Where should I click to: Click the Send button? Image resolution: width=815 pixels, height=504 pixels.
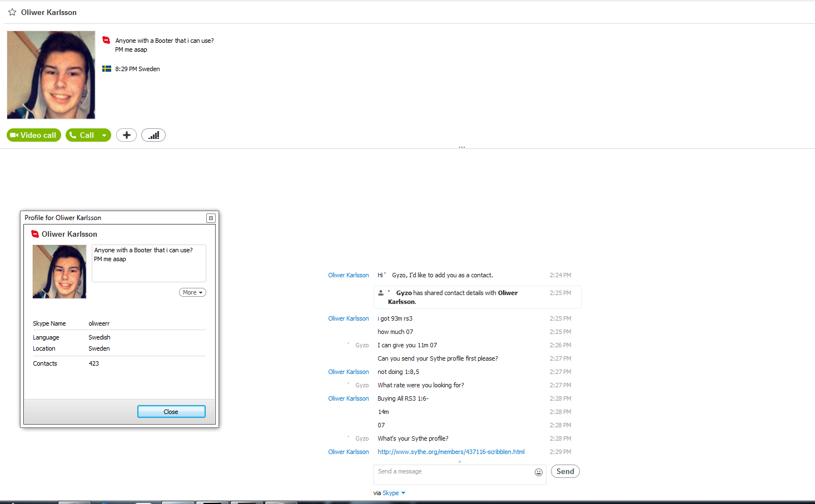565,471
